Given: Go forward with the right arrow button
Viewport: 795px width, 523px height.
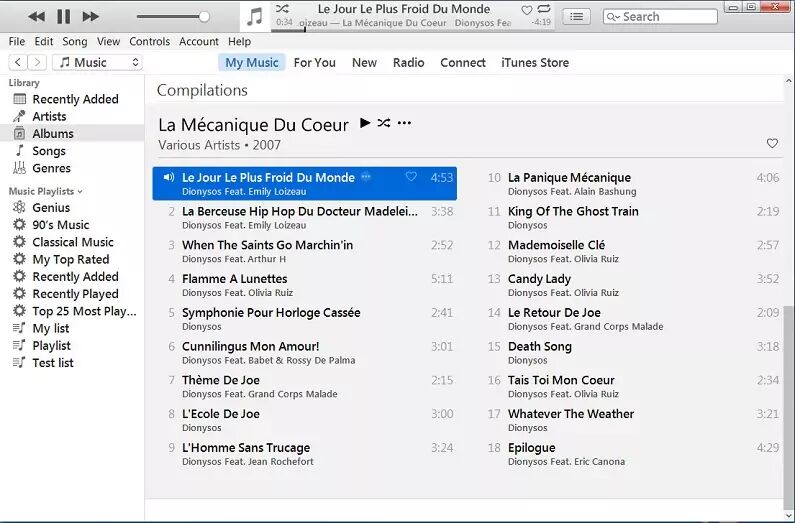Looking at the screenshot, I should coord(37,62).
